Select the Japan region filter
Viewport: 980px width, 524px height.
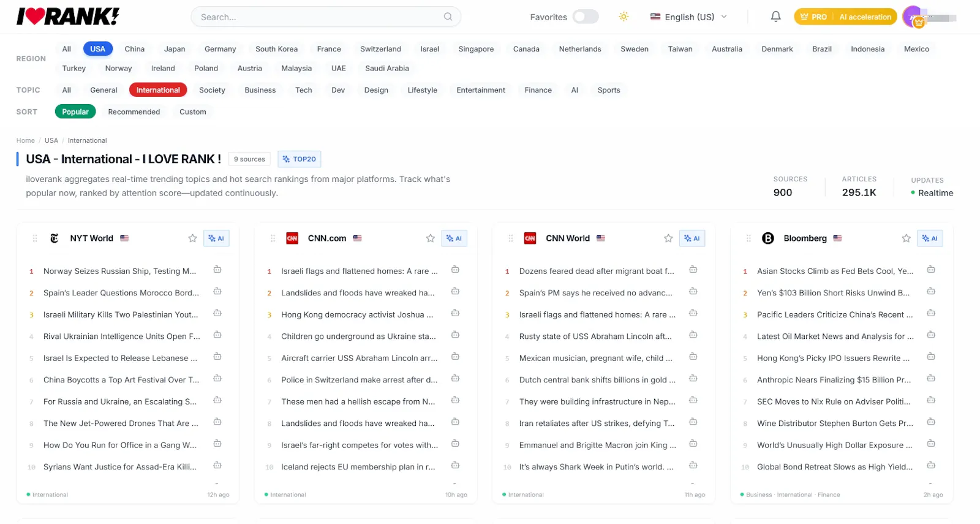pyautogui.click(x=175, y=49)
